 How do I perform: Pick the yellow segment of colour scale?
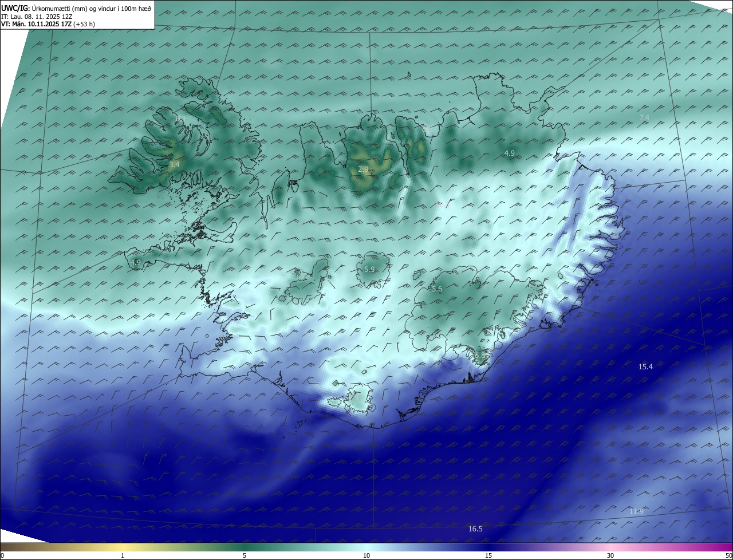coord(123,547)
